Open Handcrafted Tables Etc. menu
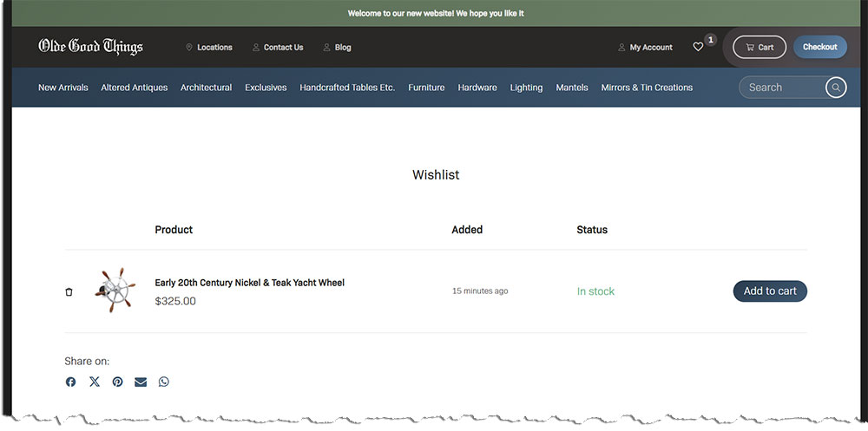Viewport: 868px width, 431px height. click(347, 88)
